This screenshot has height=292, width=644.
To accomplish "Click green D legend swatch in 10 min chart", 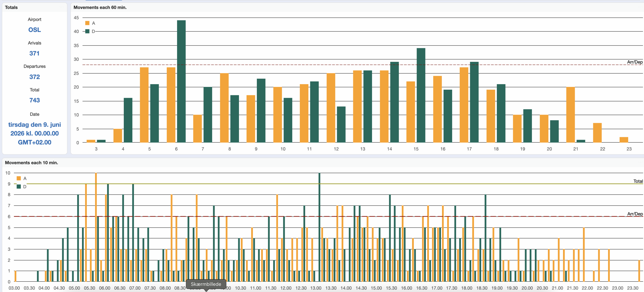I will [19, 187].
